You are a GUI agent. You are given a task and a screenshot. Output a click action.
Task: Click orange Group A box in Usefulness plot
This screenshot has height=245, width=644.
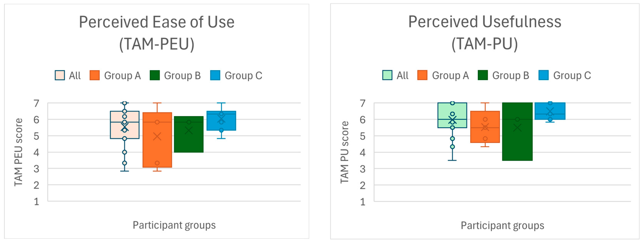[485, 135]
